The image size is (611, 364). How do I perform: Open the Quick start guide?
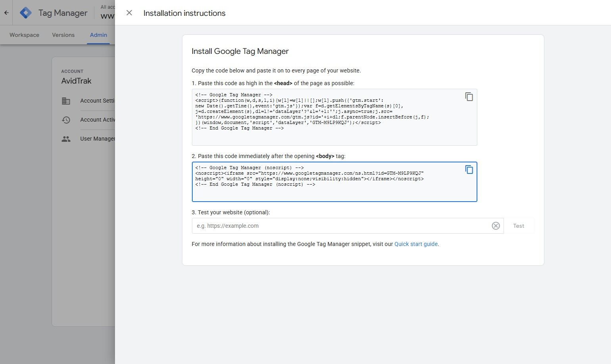pos(416,244)
